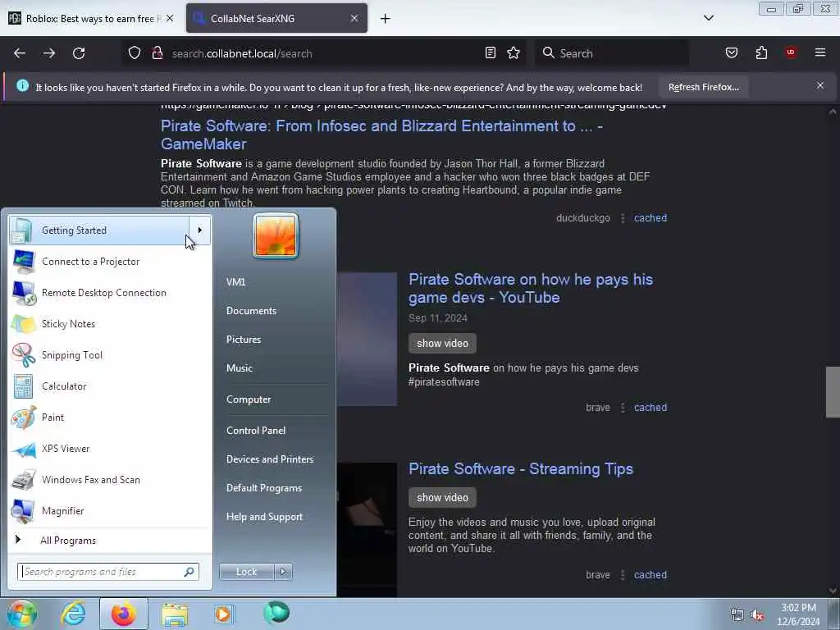840x630 pixels.
Task: Open Documents from Start menu
Action: (x=251, y=311)
